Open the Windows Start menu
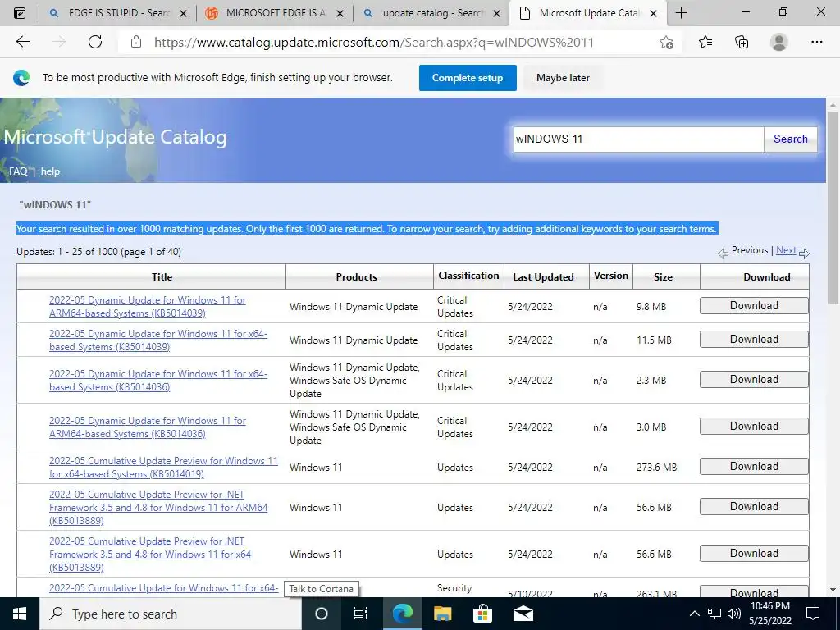840x630 pixels. pyautogui.click(x=20, y=614)
